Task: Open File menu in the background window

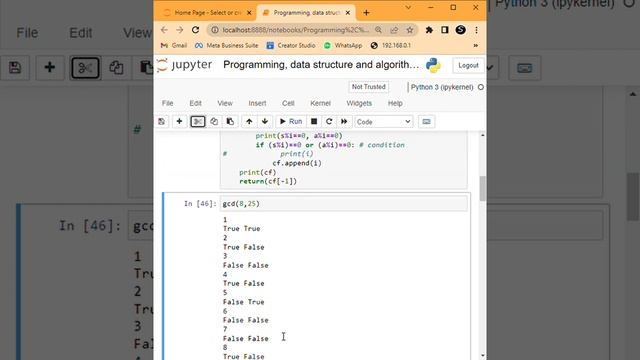Action: [27, 33]
